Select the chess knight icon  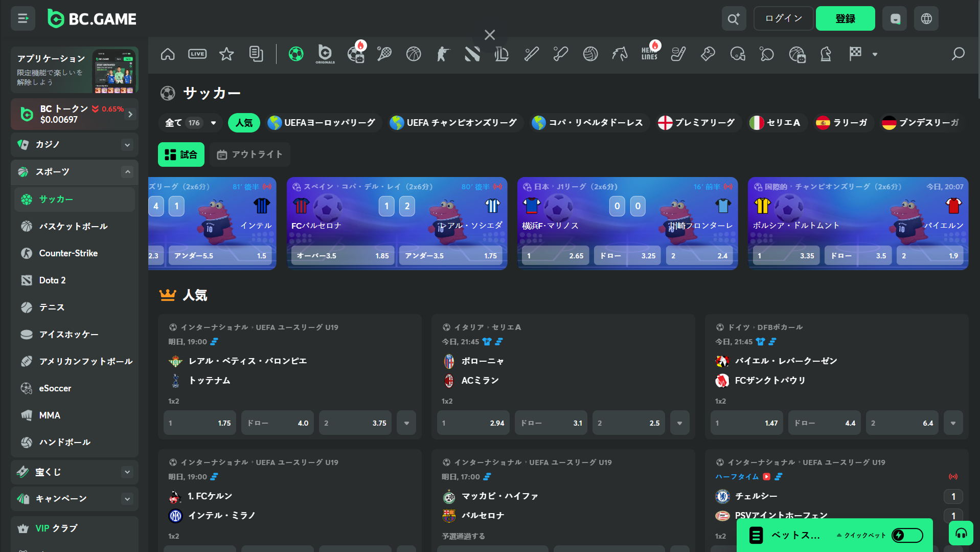[x=826, y=54]
